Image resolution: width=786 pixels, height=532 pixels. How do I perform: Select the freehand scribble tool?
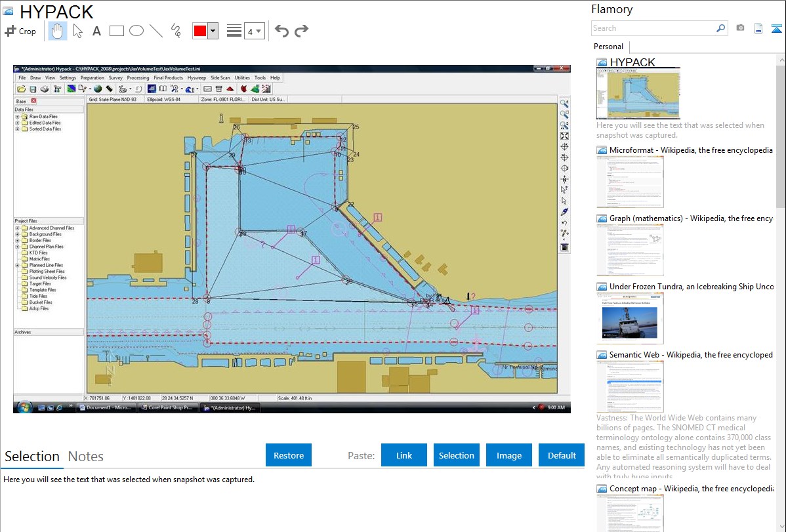tap(176, 31)
